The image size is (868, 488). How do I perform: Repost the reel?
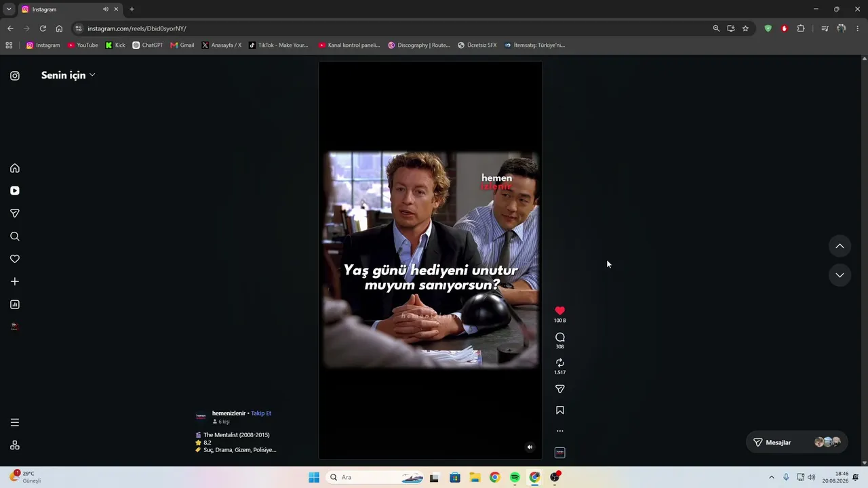point(559,363)
